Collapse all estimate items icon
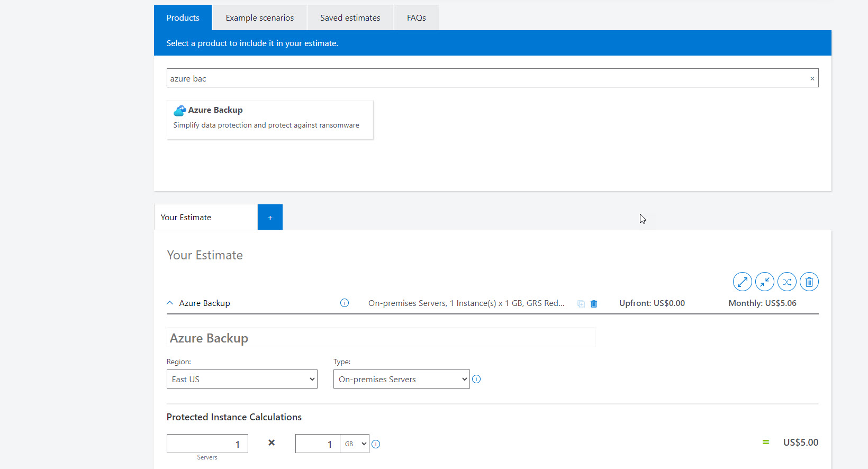The image size is (868, 469). (x=764, y=282)
